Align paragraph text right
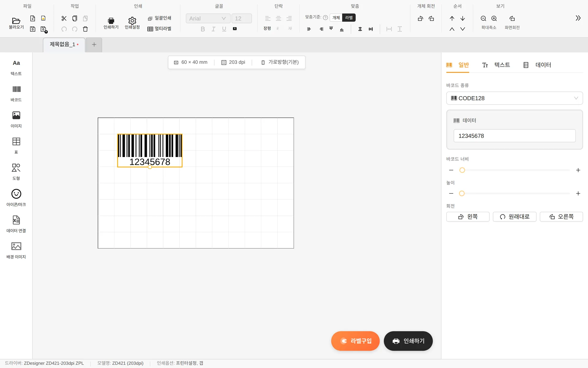The width and height of the screenshot is (588, 368). [289, 18]
